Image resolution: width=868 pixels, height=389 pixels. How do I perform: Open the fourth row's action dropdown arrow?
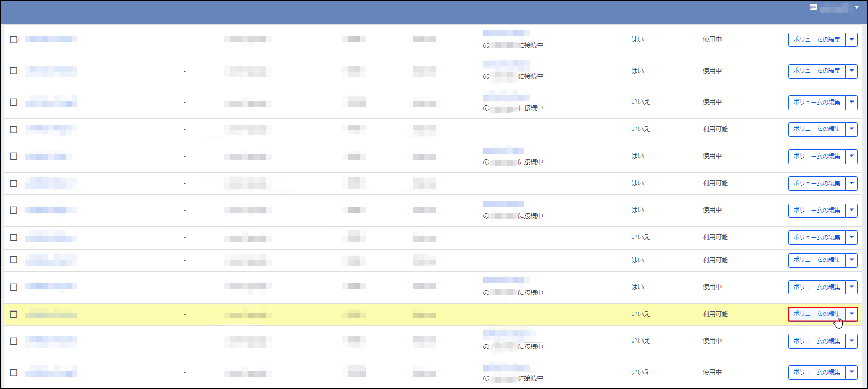852,129
